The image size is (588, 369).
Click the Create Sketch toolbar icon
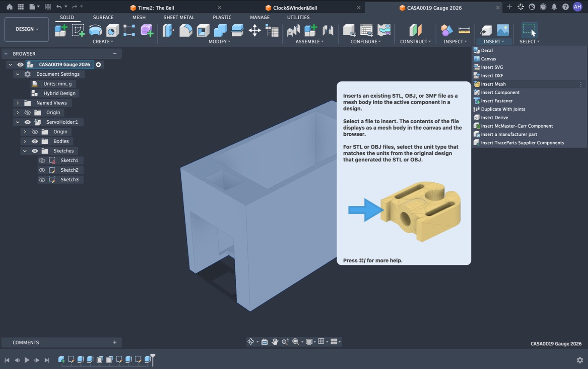point(78,30)
